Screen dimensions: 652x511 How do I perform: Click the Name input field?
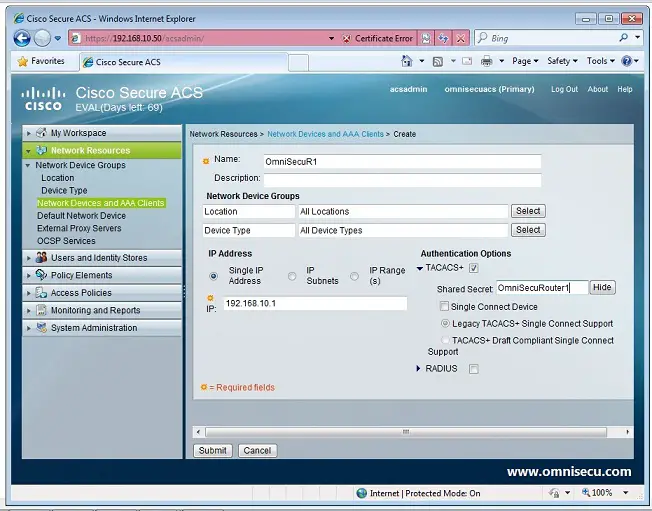tap(402, 161)
